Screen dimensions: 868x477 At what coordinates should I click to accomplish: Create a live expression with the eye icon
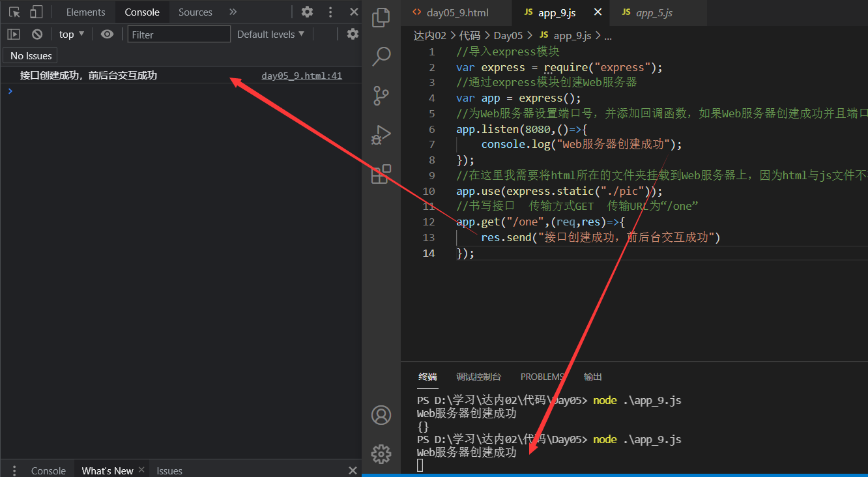click(x=107, y=34)
